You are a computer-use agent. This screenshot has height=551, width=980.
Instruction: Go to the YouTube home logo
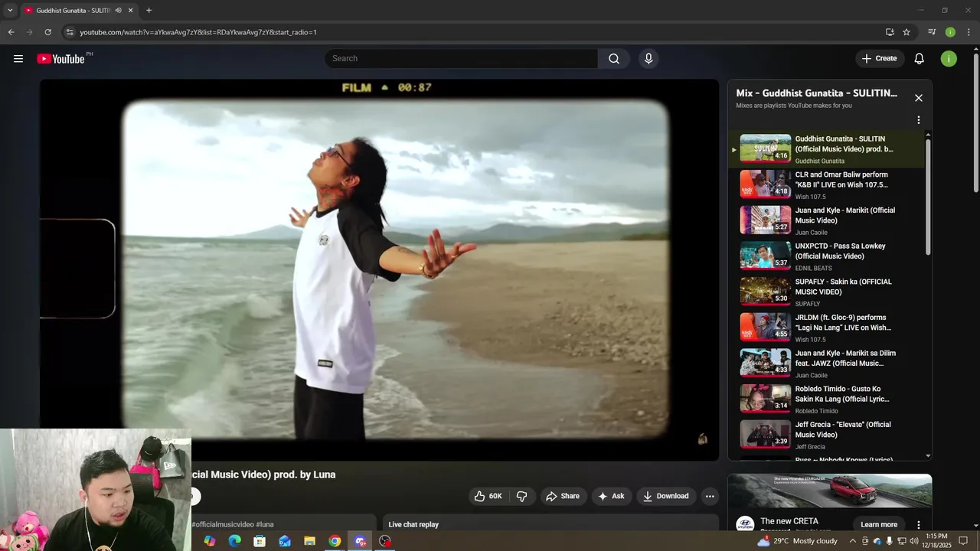click(x=60, y=59)
